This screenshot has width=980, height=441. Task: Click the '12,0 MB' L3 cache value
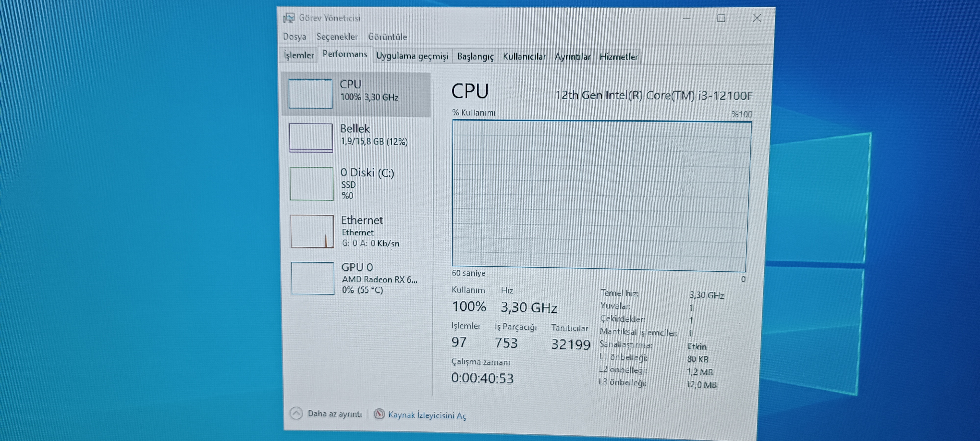(701, 385)
